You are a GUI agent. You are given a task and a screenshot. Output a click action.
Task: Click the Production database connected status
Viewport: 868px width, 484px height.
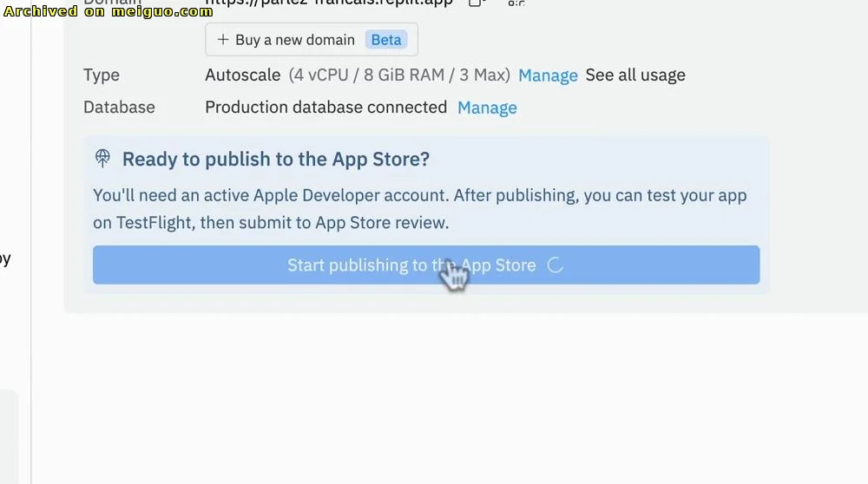click(325, 108)
